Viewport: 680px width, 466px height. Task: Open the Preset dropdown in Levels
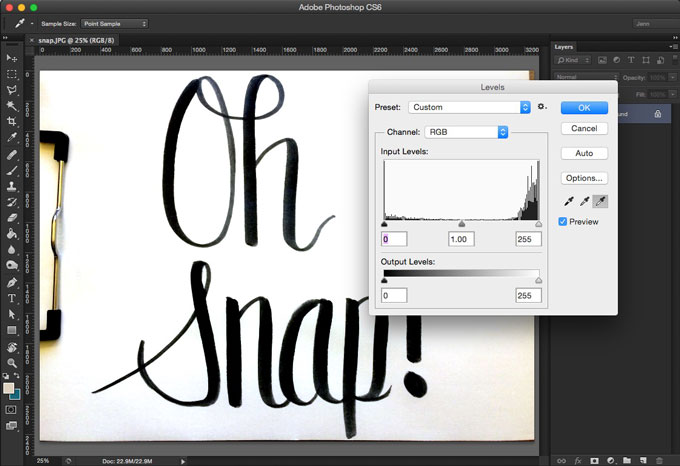(x=469, y=107)
